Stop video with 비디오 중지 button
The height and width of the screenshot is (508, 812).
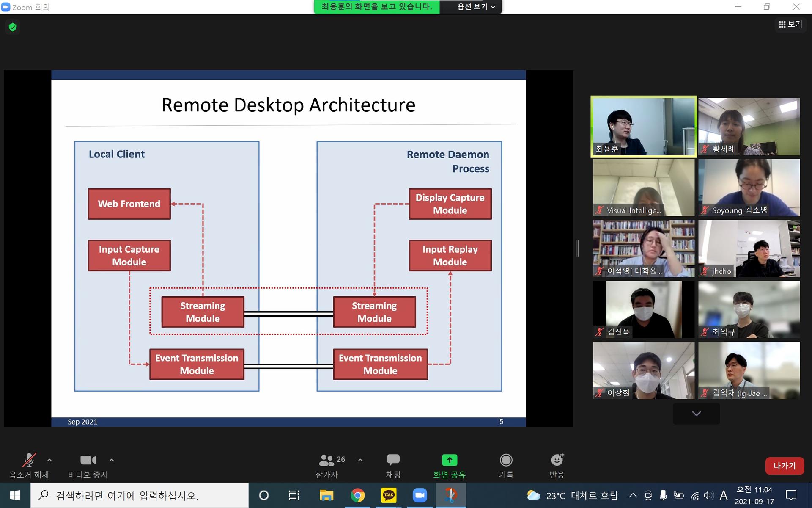pos(88,466)
